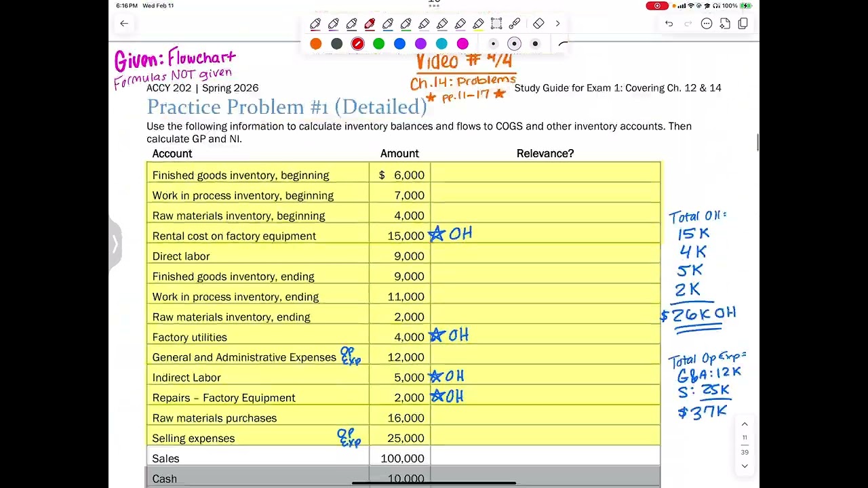Open the more options ellipsis menu

pyautogui.click(x=707, y=24)
